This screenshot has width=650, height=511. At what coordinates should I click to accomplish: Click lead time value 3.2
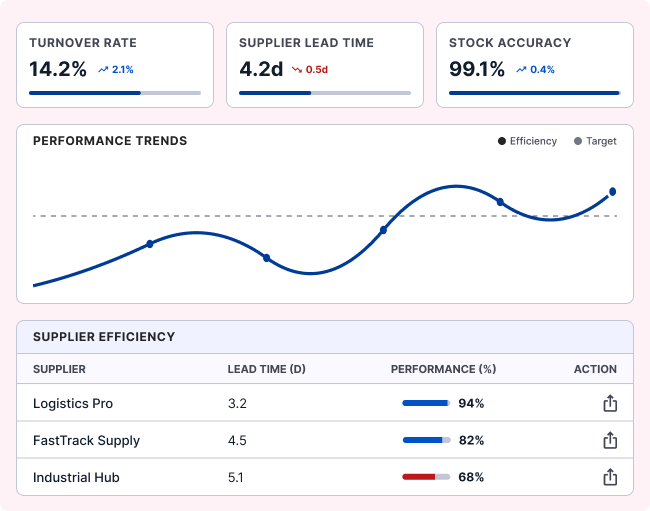click(237, 403)
